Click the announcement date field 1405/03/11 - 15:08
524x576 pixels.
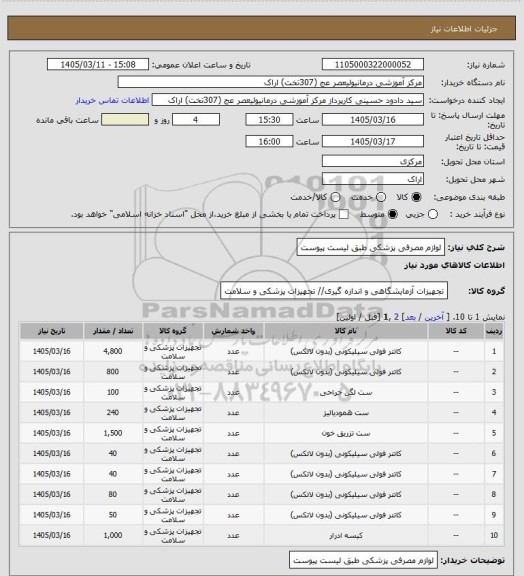pos(98,64)
